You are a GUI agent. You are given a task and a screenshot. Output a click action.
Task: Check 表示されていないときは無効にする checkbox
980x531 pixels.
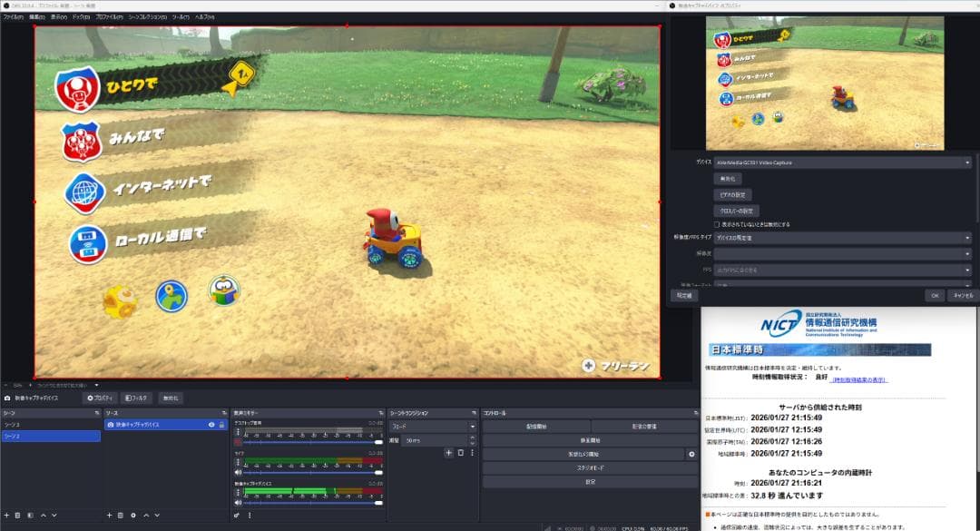(x=717, y=224)
